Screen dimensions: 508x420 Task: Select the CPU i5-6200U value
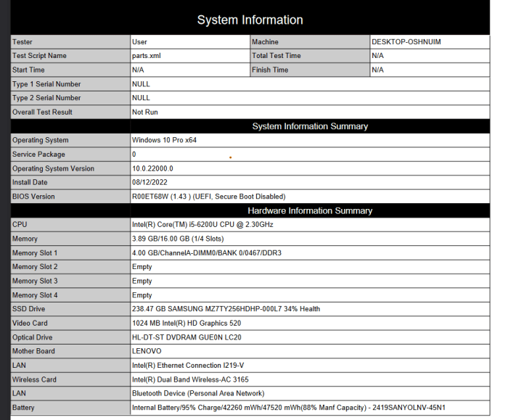202,224
